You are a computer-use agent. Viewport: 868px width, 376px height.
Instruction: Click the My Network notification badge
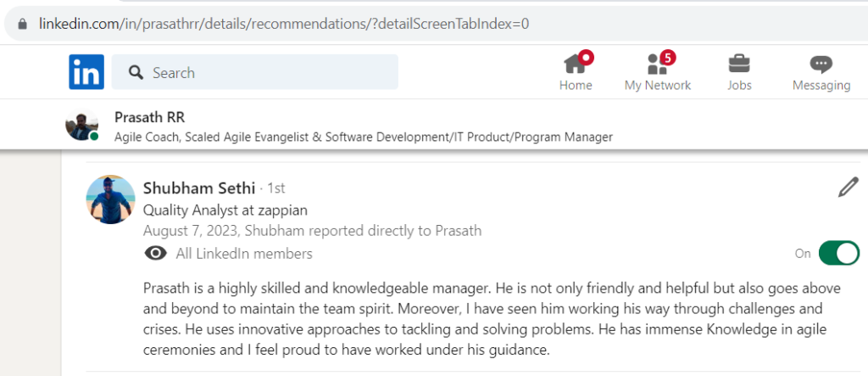pyautogui.click(x=668, y=57)
